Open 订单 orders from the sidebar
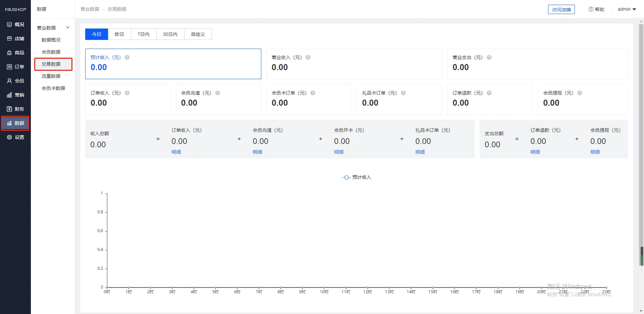Viewport: 644px width, 314px height. (x=15, y=67)
